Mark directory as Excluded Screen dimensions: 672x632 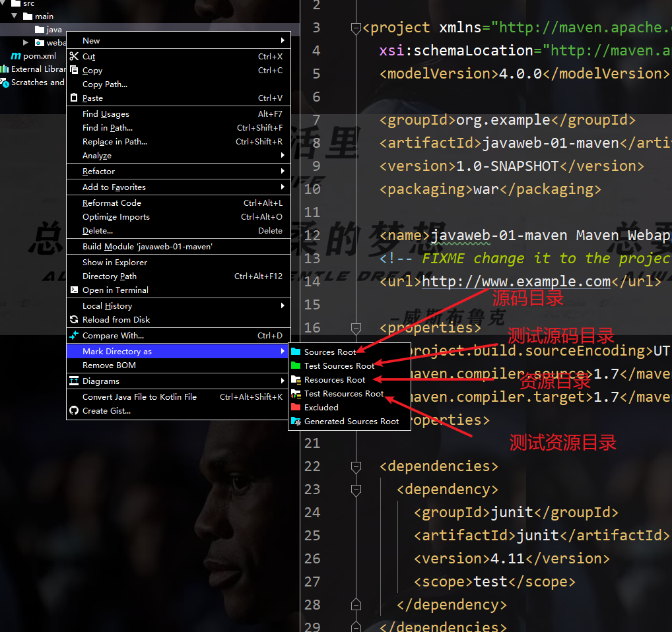pyautogui.click(x=350, y=407)
